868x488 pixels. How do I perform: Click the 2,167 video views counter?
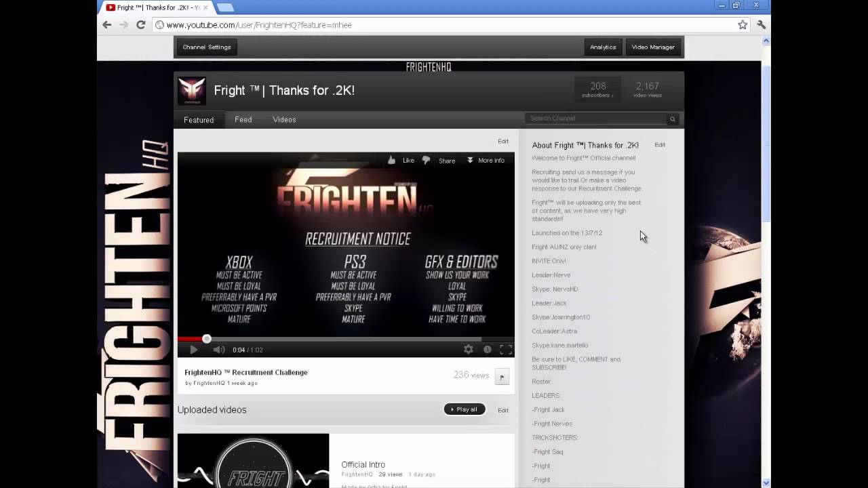pyautogui.click(x=647, y=89)
